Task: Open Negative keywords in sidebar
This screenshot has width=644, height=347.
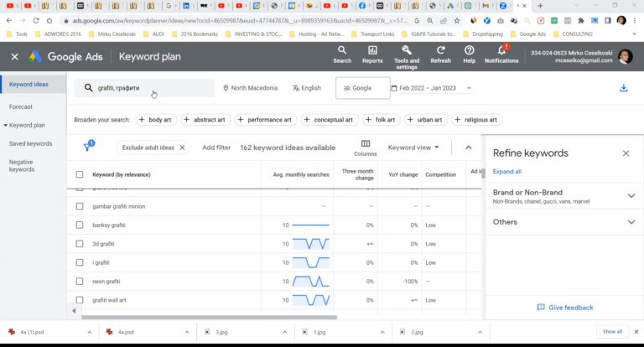Action: click(x=22, y=166)
